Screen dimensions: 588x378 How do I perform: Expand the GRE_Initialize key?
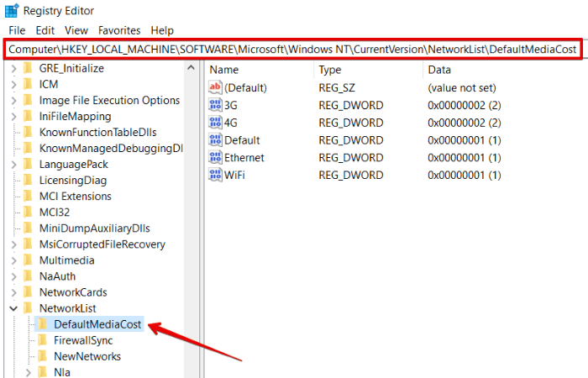(13, 68)
